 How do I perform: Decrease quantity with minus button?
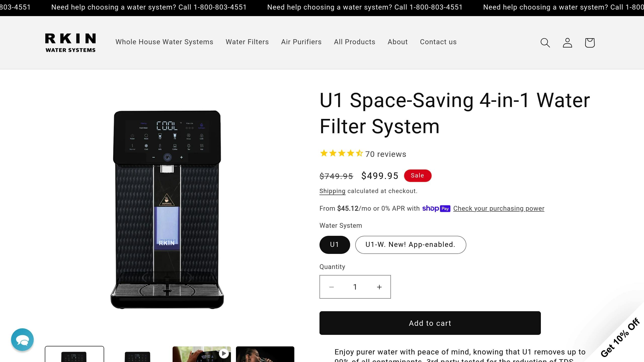pos(332,287)
